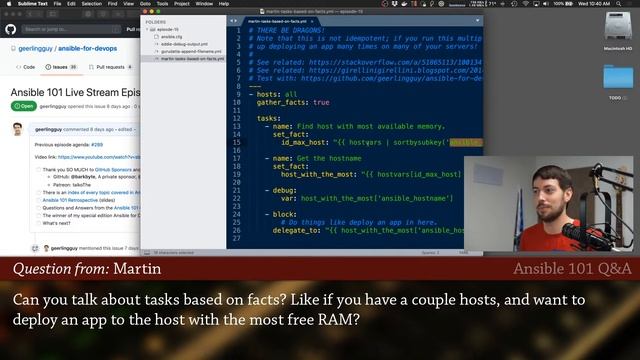The height and width of the screenshot is (360, 640).
Task: Open the View menu
Action: 129,4
